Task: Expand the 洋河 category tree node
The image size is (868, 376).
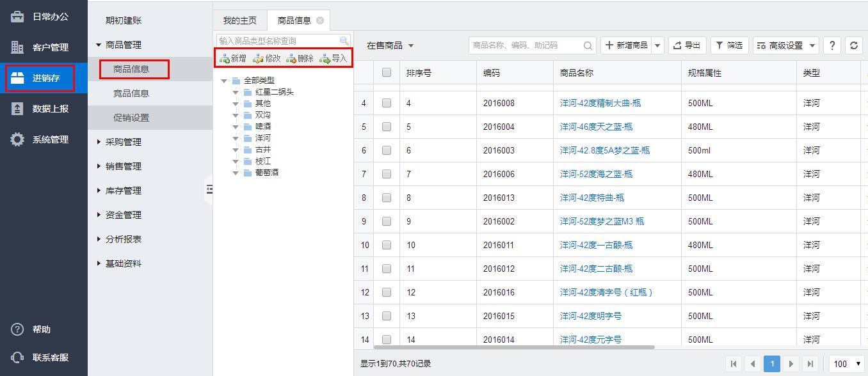Action: pyautogui.click(x=236, y=138)
